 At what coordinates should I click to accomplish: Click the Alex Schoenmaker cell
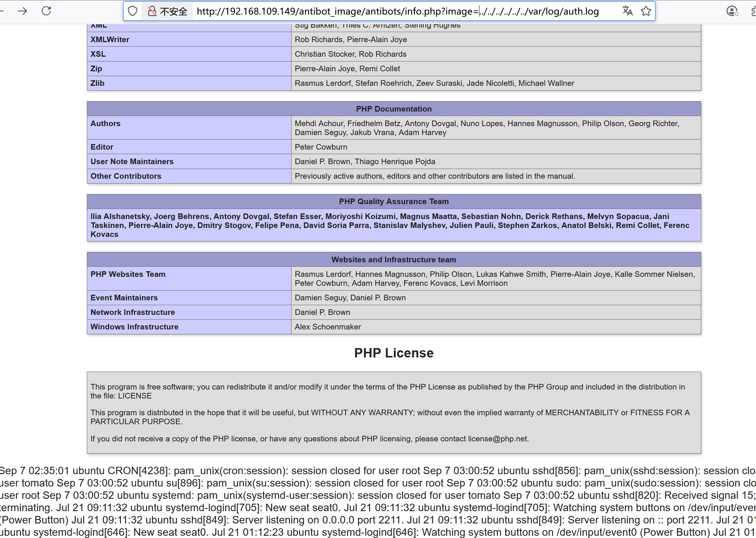(x=496, y=326)
